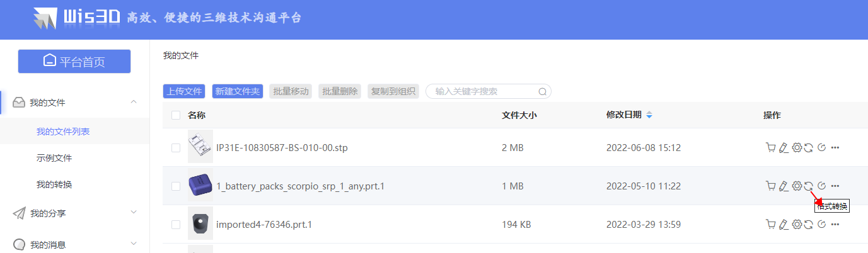Click format conversion icon for imported4-76346.prt.1

pos(808,224)
